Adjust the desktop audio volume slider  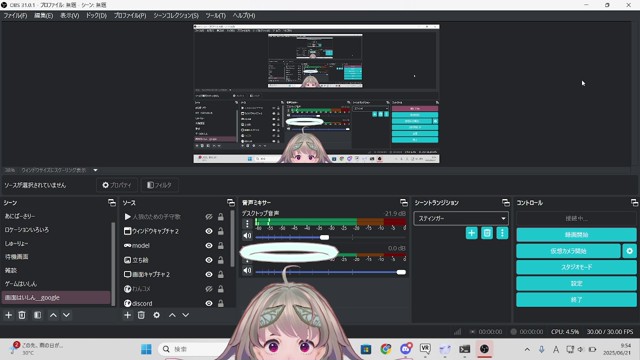[324, 237]
